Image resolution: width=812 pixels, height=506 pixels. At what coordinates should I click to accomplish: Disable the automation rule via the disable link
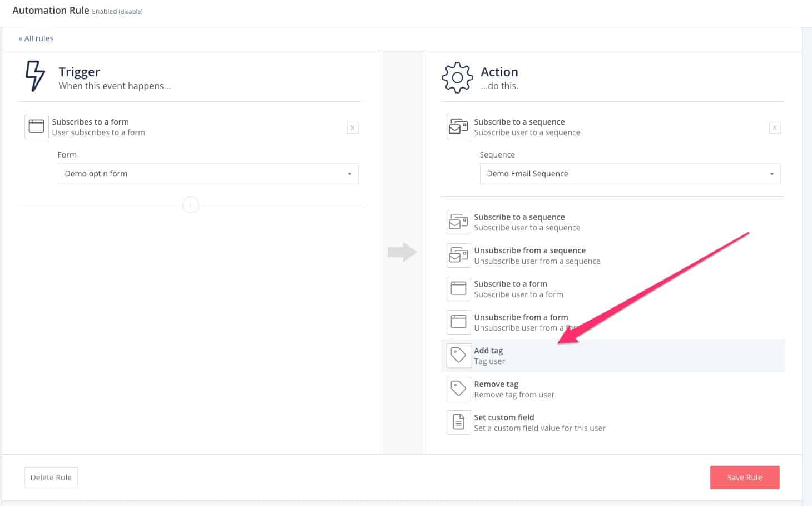pos(130,12)
